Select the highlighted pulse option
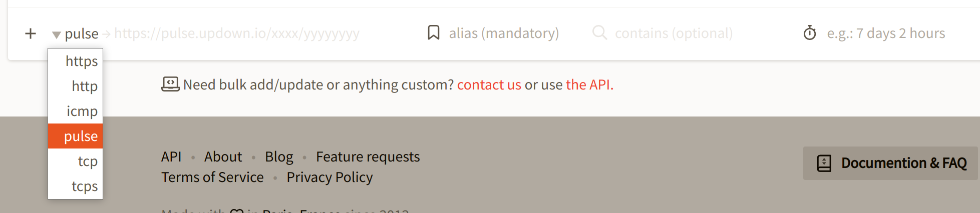 pyautogui.click(x=80, y=136)
